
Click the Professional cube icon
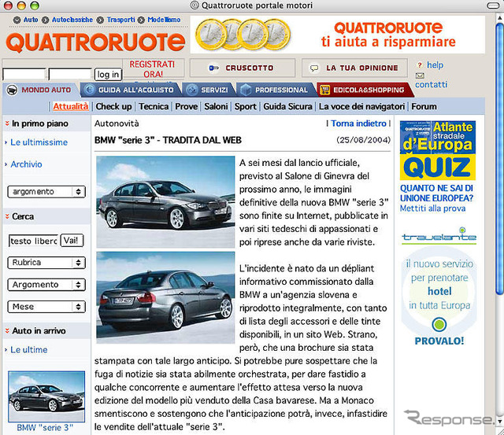[x=246, y=90]
